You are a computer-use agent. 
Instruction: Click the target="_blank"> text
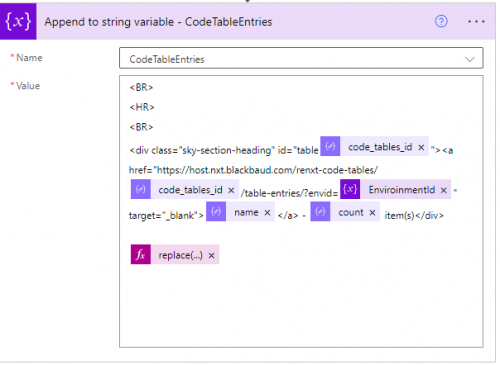tap(166, 216)
